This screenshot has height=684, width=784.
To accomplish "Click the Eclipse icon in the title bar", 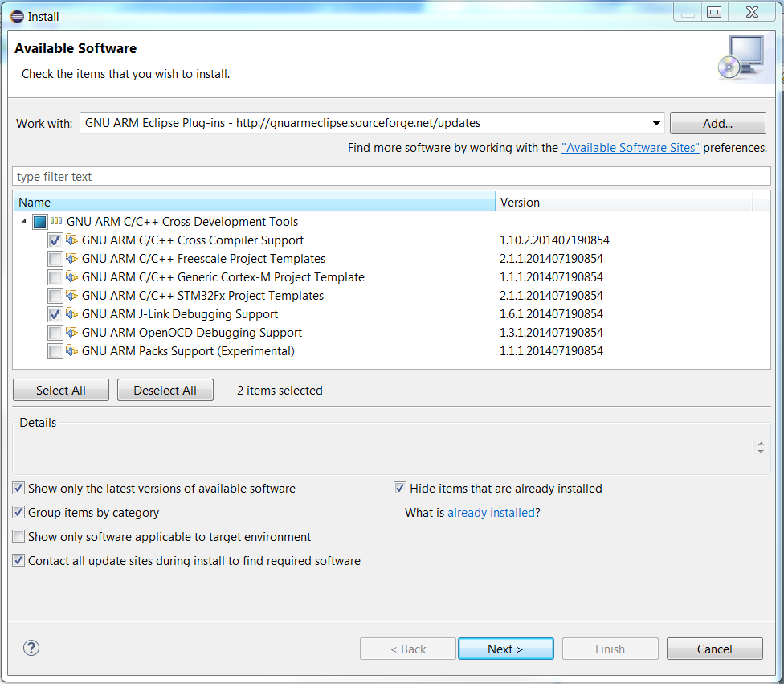I will pyautogui.click(x=17, y=17).
